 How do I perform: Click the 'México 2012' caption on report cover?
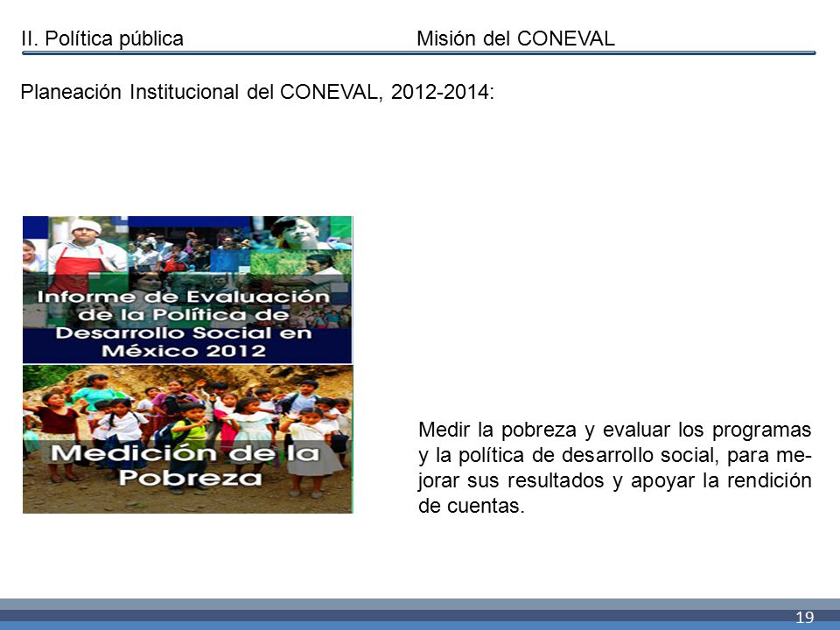coord(184,351)
